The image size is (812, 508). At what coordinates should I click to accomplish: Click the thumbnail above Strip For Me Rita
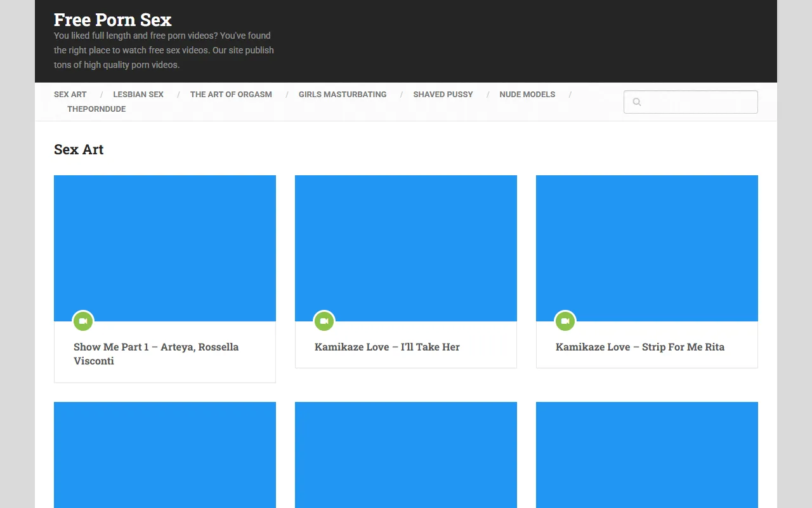click(647, 248)
